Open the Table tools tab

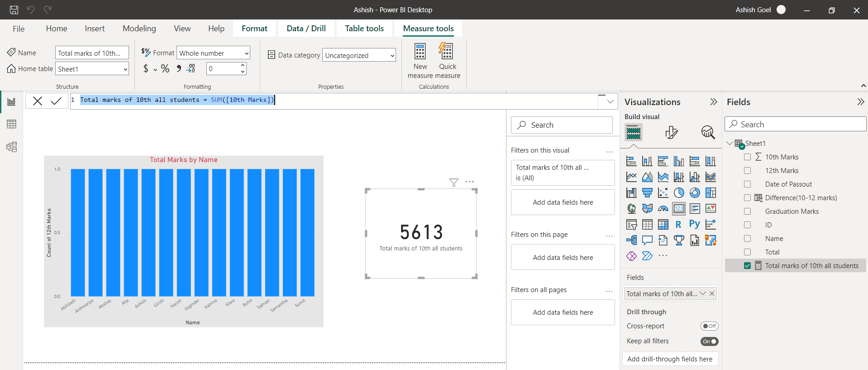(364, 29)
